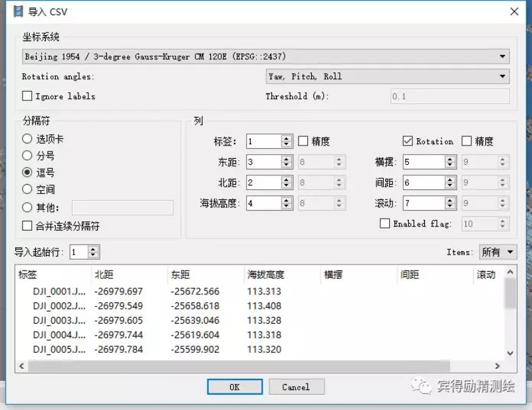This screenshot has height=410, width=532.
Task: Close the Import CSV dialog
Action: [513, 11]
